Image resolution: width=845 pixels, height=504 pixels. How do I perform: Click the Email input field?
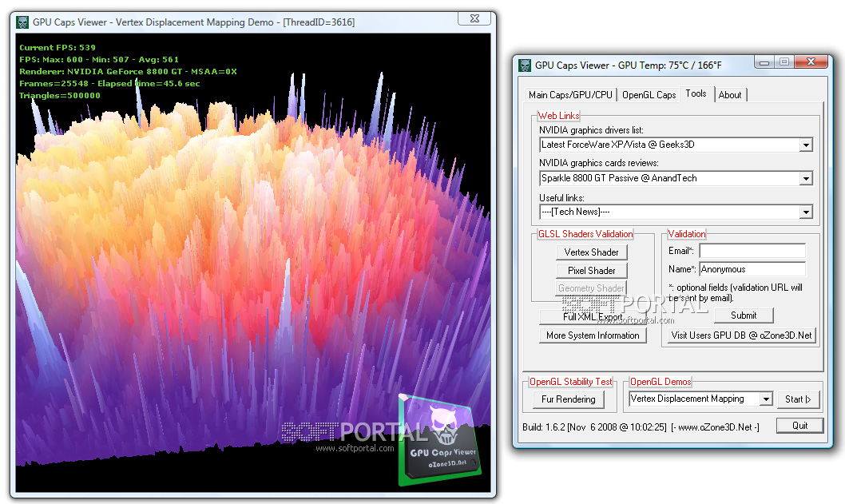click(752, 251)
